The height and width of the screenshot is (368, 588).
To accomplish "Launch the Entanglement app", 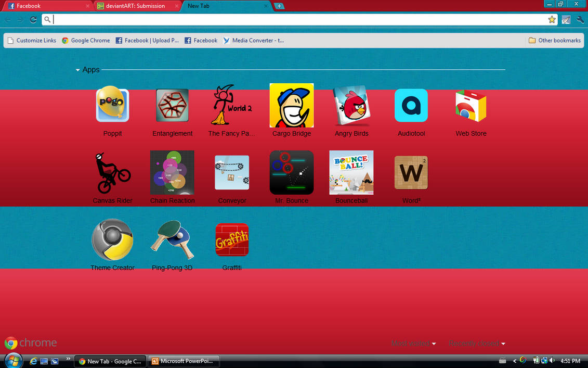I will [172, 105].
